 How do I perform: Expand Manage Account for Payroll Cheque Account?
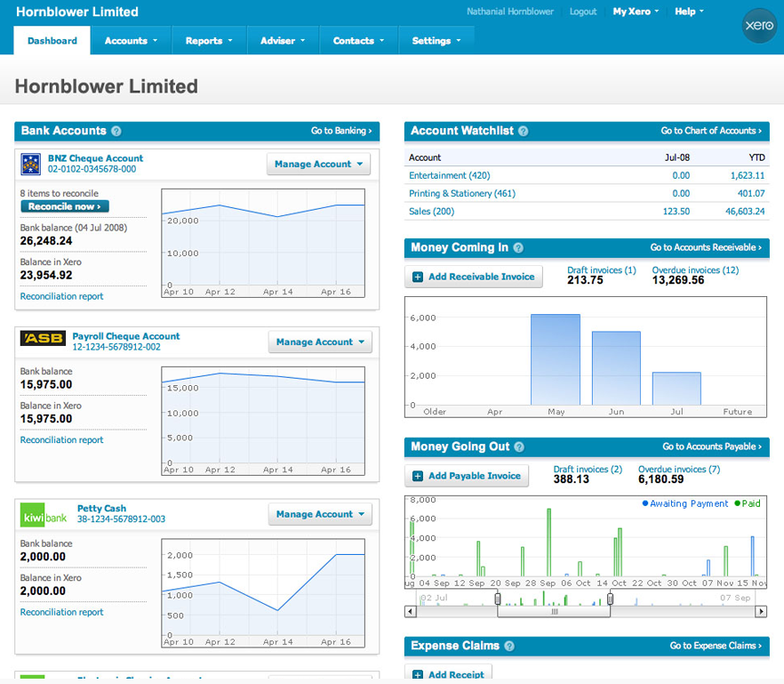(320, 342)
